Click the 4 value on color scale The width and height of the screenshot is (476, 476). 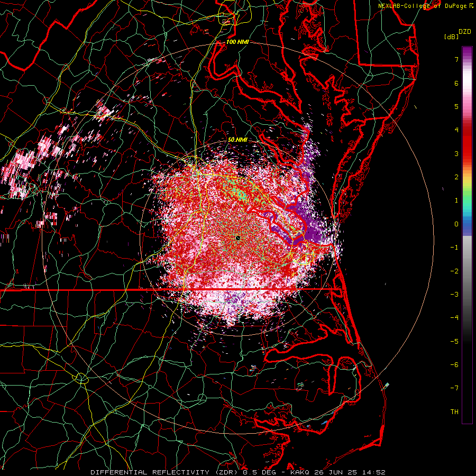tap(456, 130)
